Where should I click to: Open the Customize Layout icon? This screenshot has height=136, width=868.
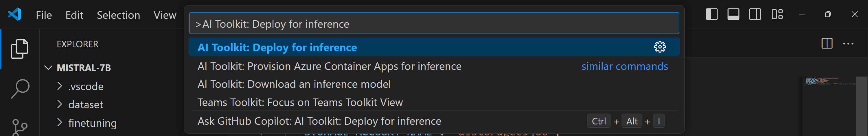(777, 14)
